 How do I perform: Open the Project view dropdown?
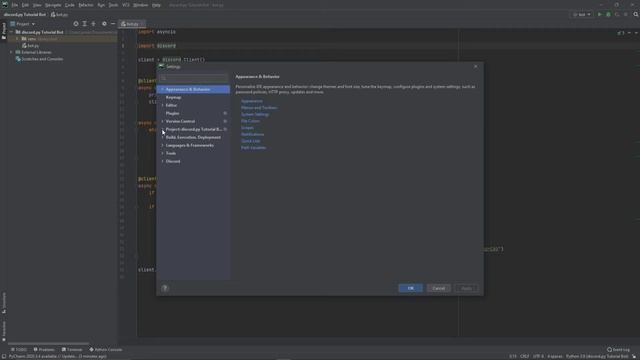[x=23, y=24]
